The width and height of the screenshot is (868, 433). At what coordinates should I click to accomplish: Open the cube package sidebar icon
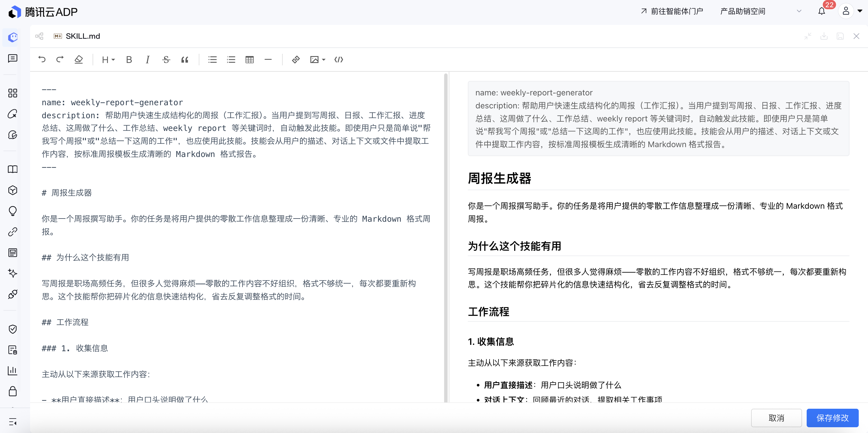click(x=13, y=190)
